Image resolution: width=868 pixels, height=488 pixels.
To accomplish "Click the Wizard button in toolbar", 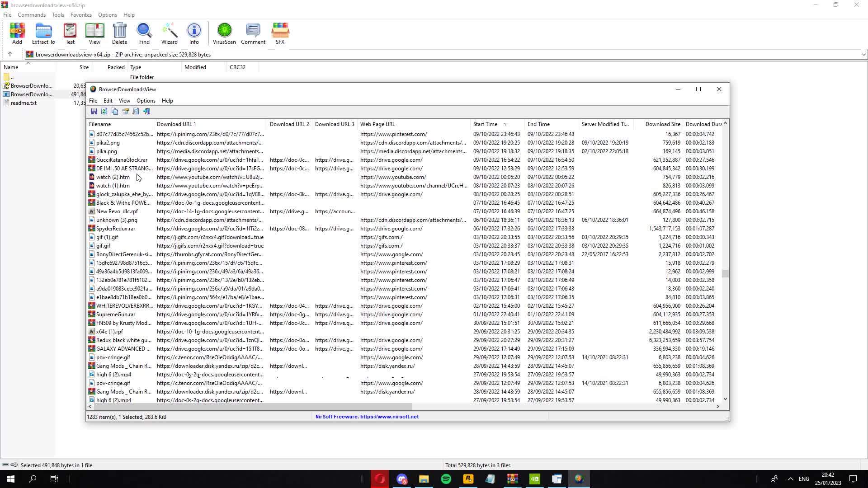I will coord(169,33).
